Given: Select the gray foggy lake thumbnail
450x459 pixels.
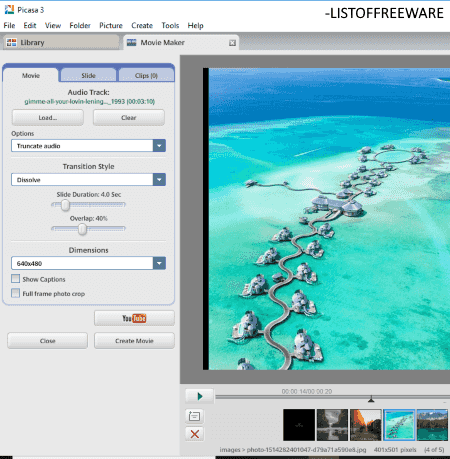Looking at the screenshot, I should point(332,425).
